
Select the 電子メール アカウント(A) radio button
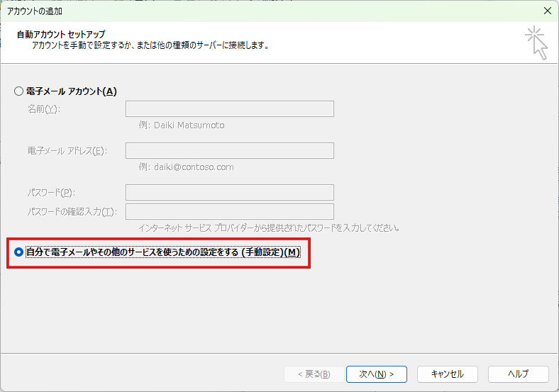pyautogui.click(x=18, y=91)
